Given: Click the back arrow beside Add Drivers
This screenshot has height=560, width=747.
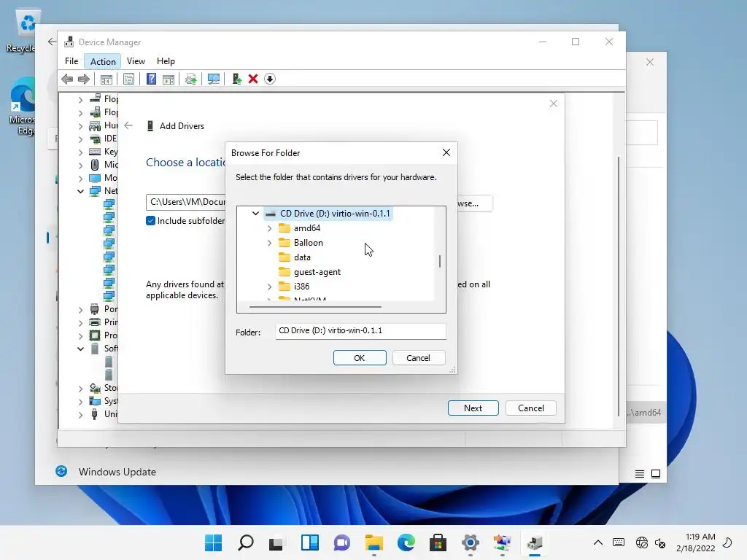Looking at the screenshot, I should [x=128, y=125].
